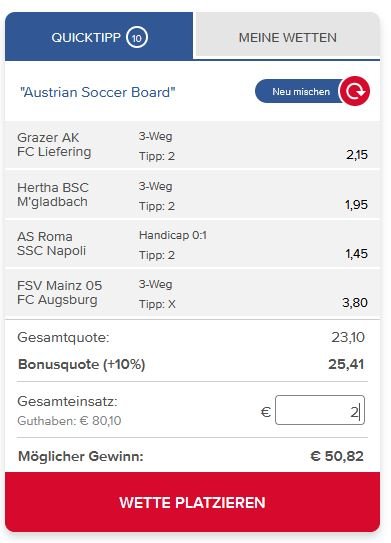Click the 1,45 Handicap odds for AS Roma
Image resolution: width=391 pixels, height=543 pixels.
(356, 254)
